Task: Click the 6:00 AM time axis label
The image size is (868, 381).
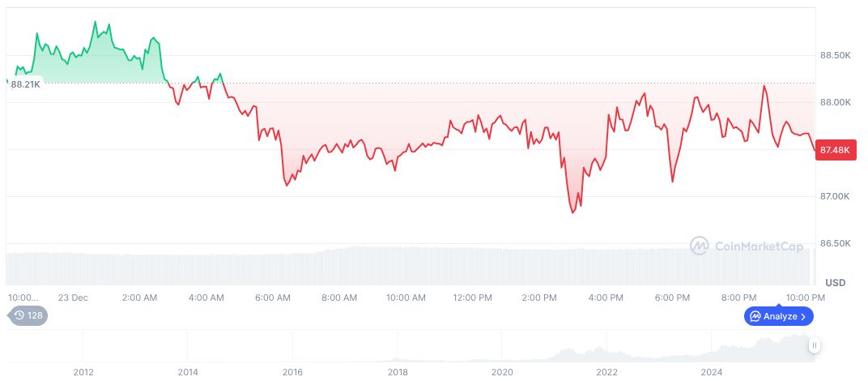Action: click(x=273, y=298)
